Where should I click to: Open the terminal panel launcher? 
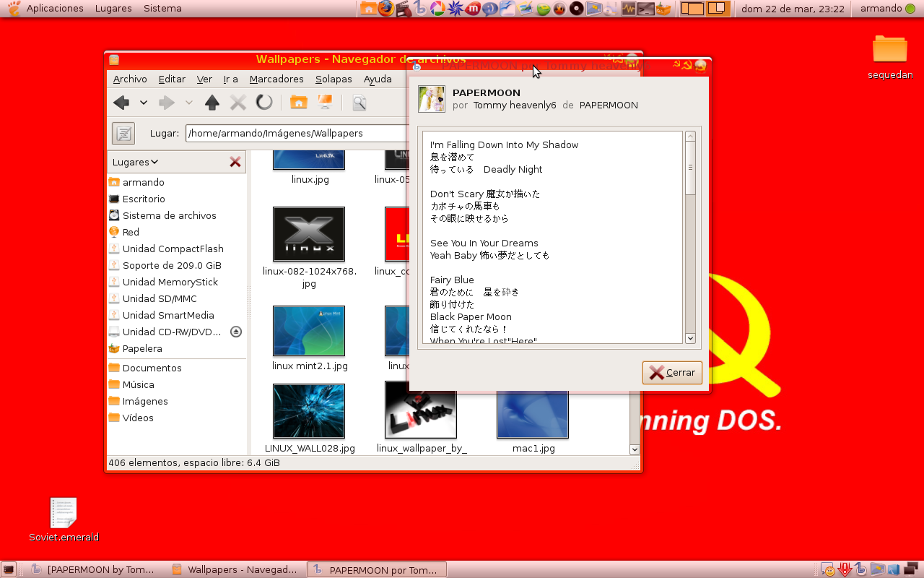[x=646, y=9]
